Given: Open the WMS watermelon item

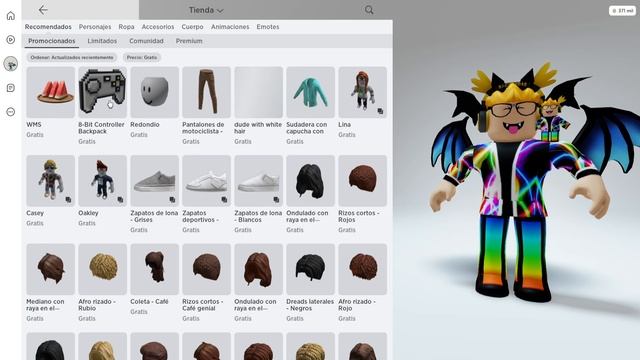Looking at the screenshot, I should pos(51,92).
